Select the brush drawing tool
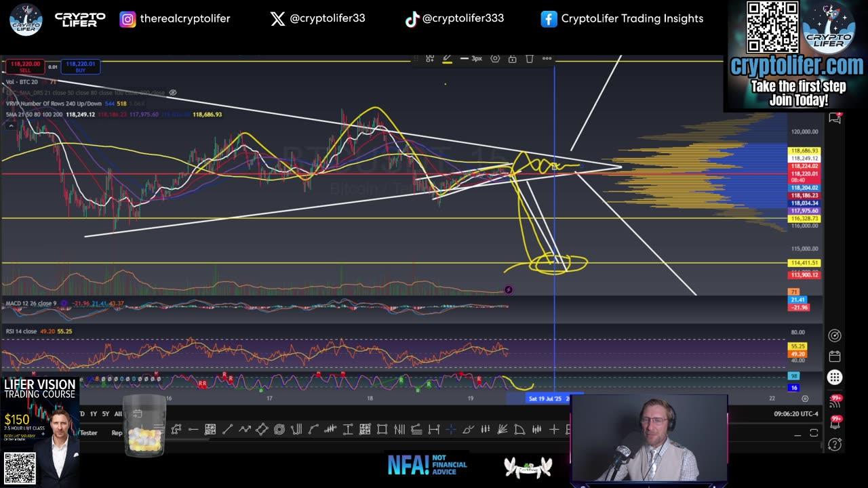 (468, 429)
